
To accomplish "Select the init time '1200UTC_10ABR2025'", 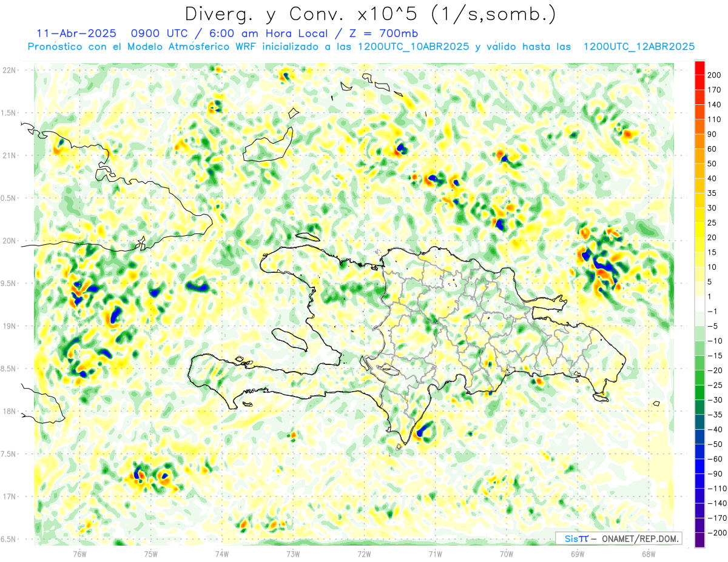I will (x=414, y=47).
